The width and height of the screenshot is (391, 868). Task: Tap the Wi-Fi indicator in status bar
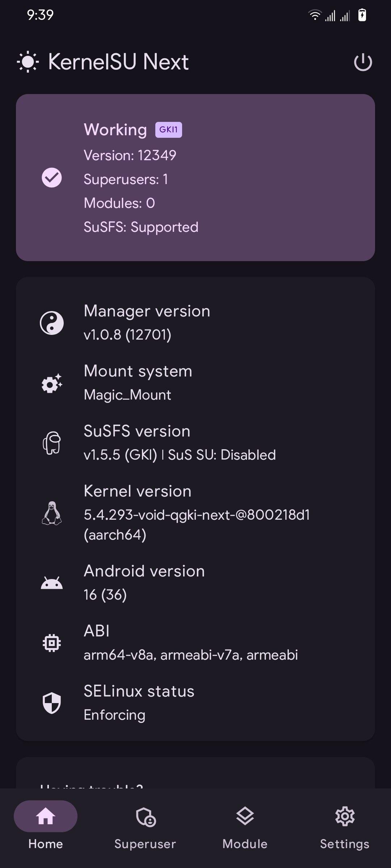315,15
